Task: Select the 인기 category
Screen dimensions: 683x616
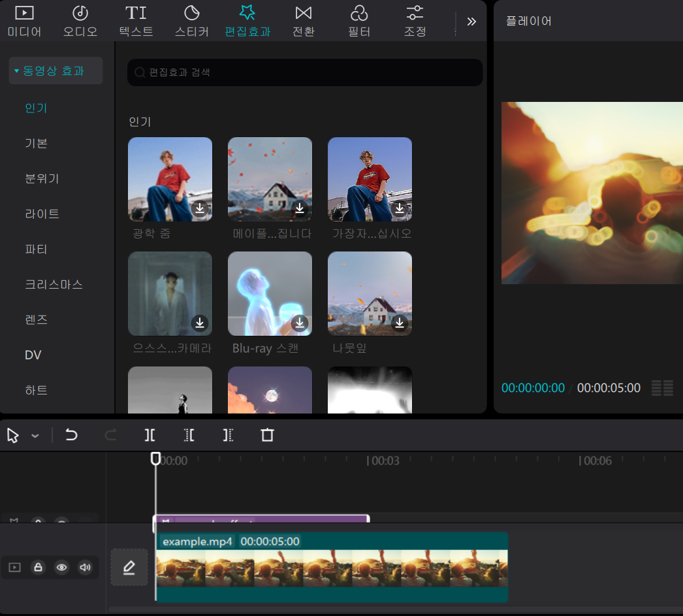Action: click(x=36, y=108)
